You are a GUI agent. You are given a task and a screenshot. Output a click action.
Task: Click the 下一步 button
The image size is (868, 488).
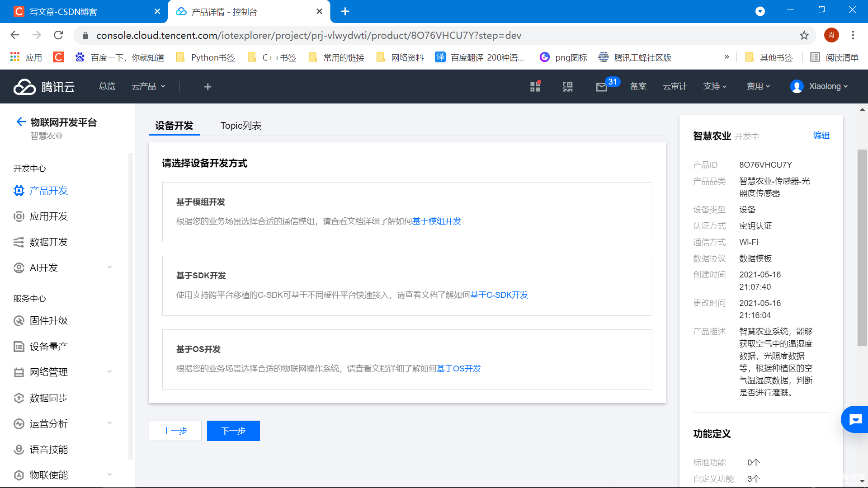point(233,431)
